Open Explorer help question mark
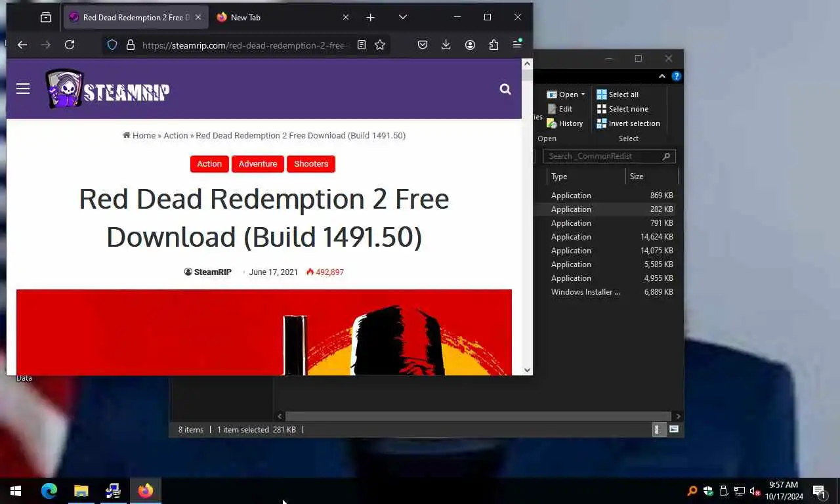Viewport: 840px width, 504px height. click(x=677, y=77)
